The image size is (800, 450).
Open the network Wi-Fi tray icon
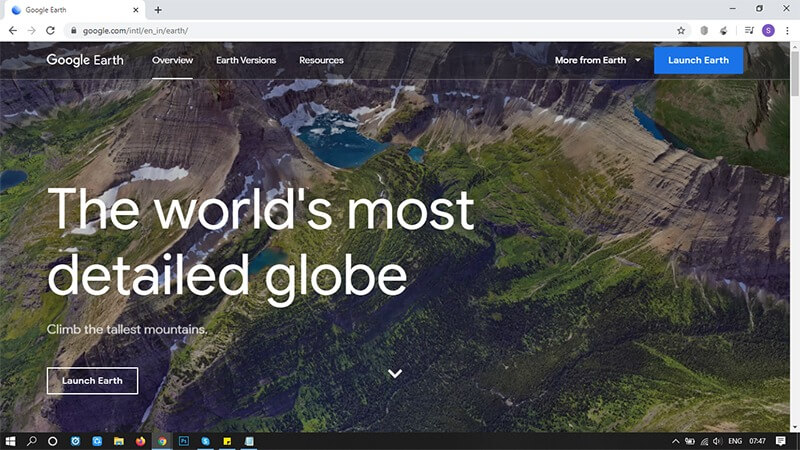[x=704, y=441]
